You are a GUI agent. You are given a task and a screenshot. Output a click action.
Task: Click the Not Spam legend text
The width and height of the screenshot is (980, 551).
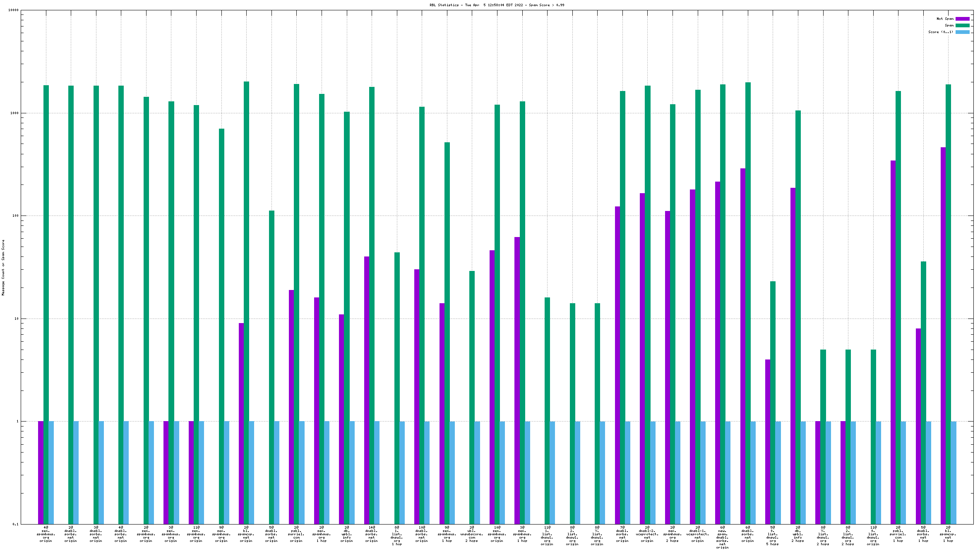click(945, 19)
